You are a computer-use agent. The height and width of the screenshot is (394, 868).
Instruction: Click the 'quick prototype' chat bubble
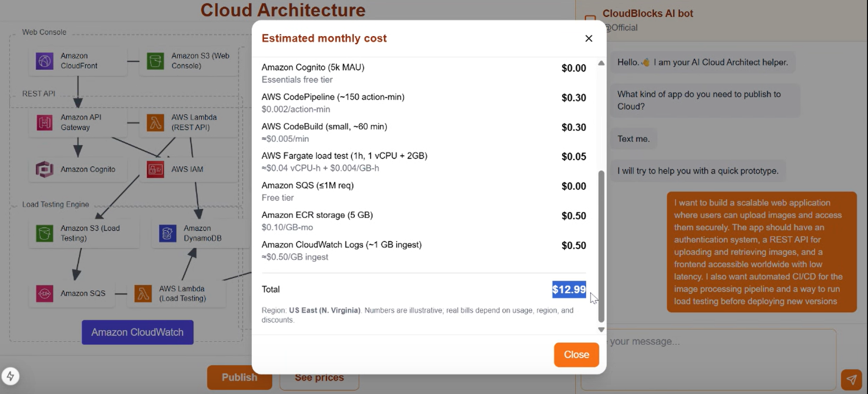click(698, 171)
